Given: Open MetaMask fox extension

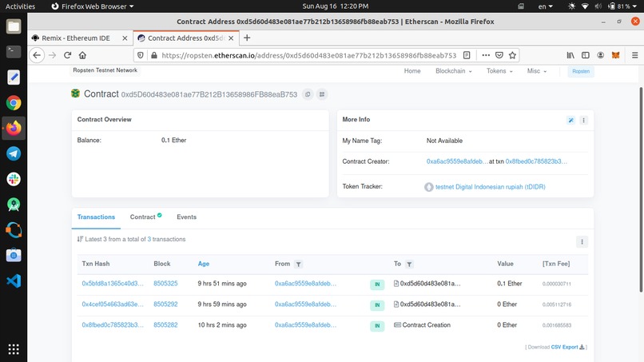Looking at the screenshot, I should point(615,55).
